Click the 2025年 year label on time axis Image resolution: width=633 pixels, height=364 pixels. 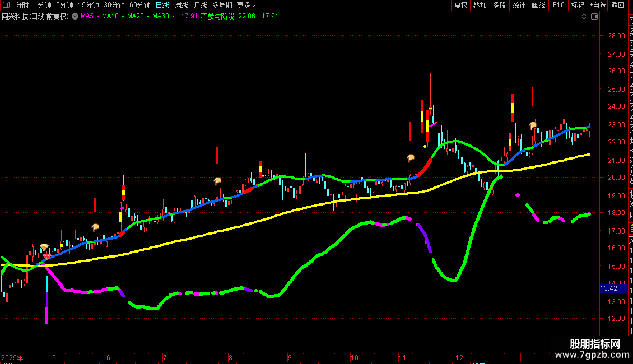click(12, 358)
